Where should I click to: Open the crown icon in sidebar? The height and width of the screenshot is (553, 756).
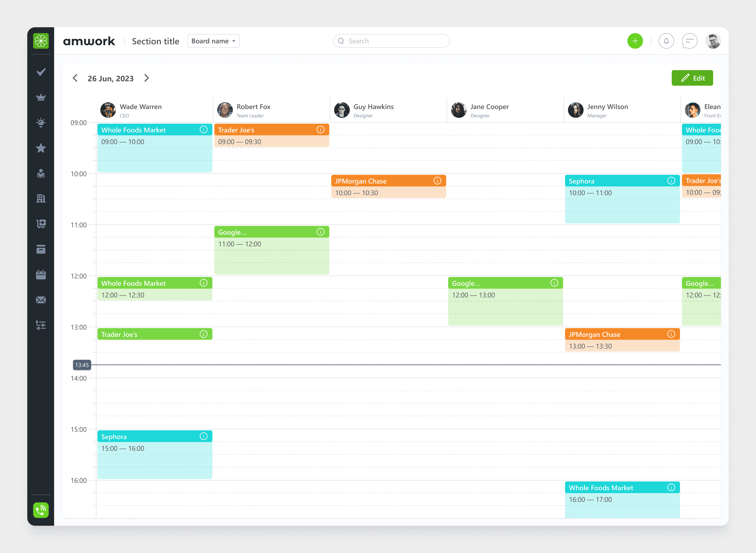click(41, 97)
